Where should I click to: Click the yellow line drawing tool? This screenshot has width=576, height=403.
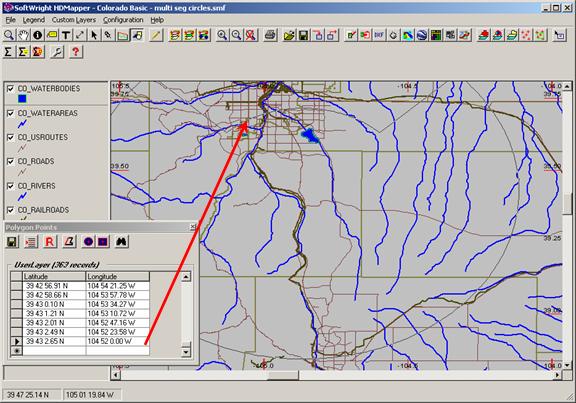click(156, 35)
